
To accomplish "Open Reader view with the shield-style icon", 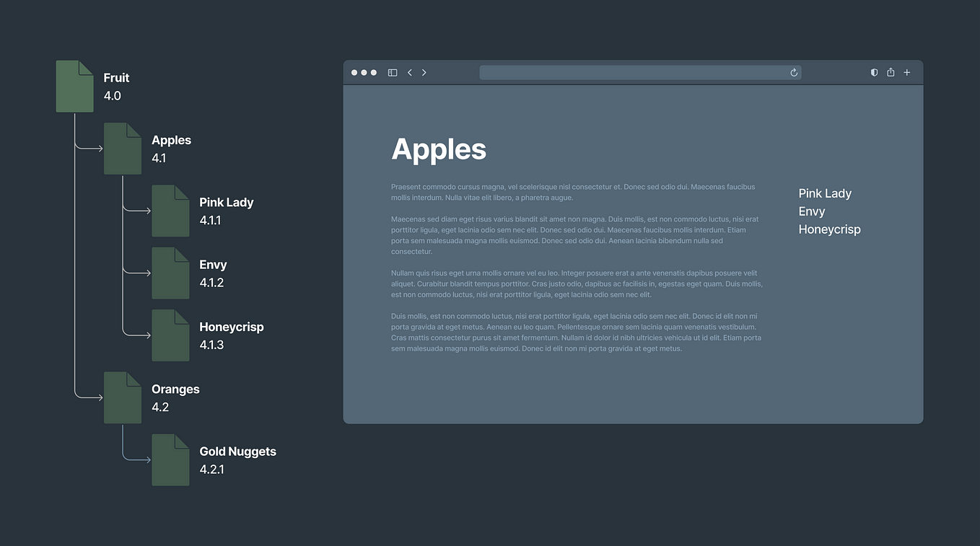I will [x=874, y=72].
